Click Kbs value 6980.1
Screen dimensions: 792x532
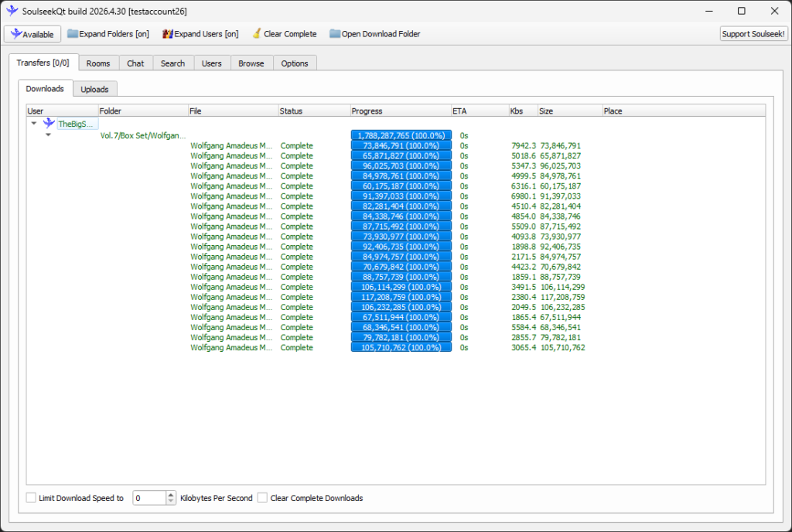[x=524, y=196]
